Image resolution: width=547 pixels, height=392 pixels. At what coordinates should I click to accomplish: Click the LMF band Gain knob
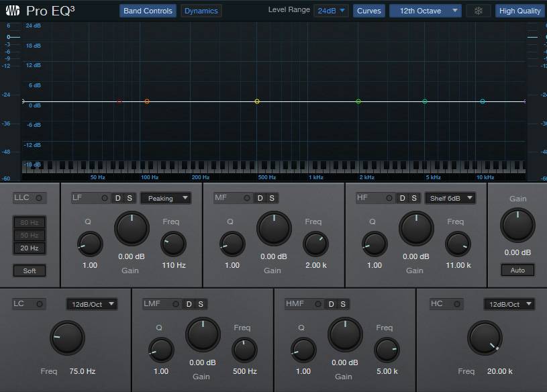coord(203,334)
